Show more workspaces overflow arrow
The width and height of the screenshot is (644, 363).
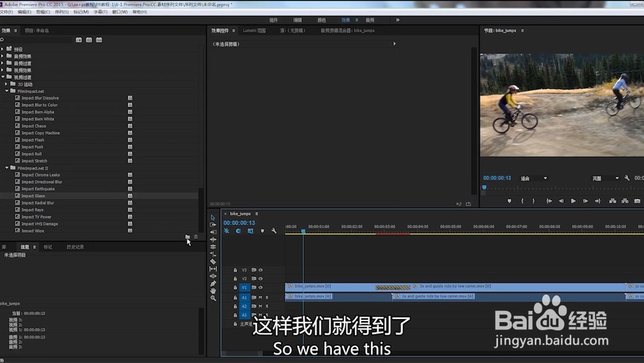tap(397, 20)
